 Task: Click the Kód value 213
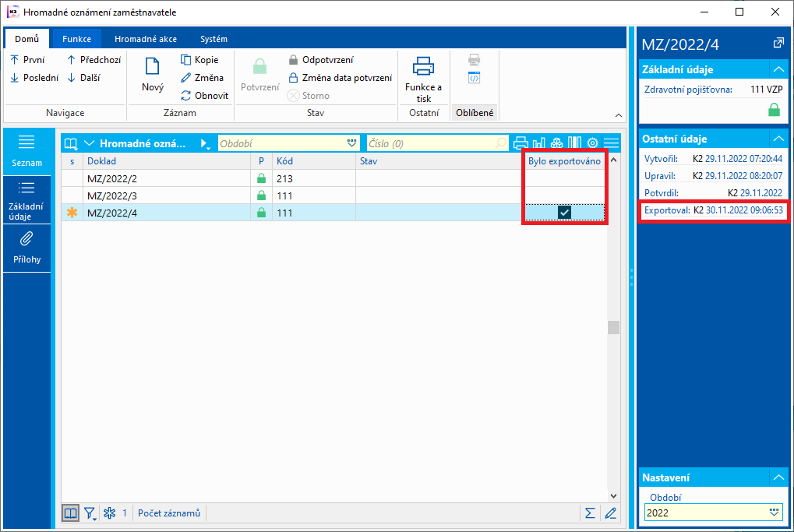point(284,178)
